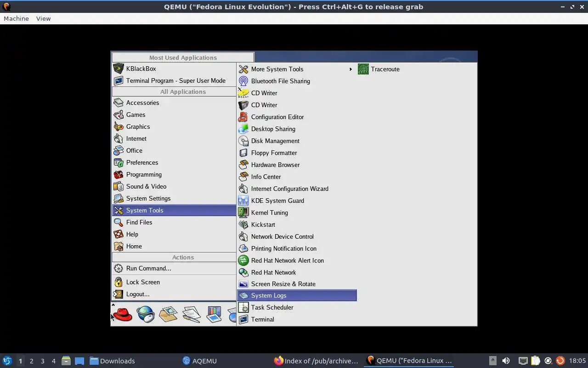Select Logout... from the menu
This screenshot has height=368, width=588.
174,294
